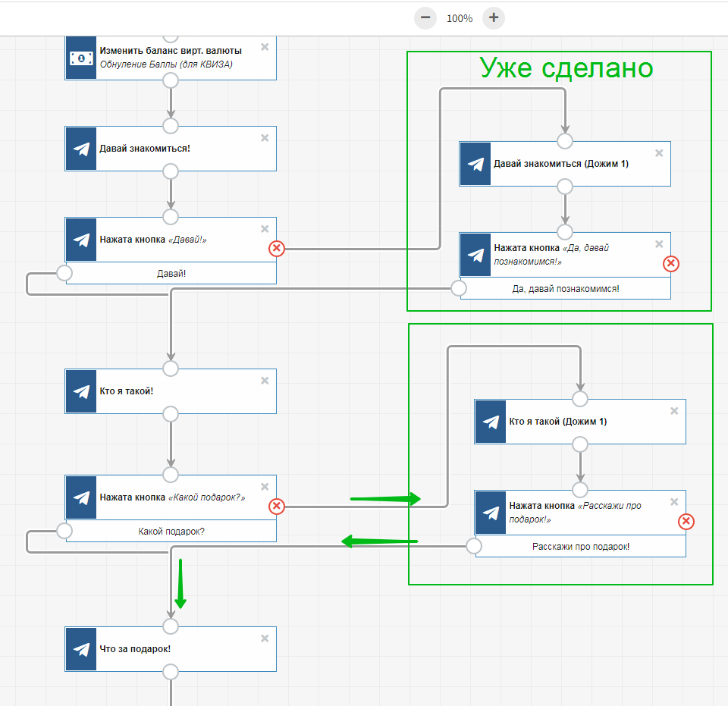Click red error connector on «Да, давай познакомимся!» block

tap(671, 264)
